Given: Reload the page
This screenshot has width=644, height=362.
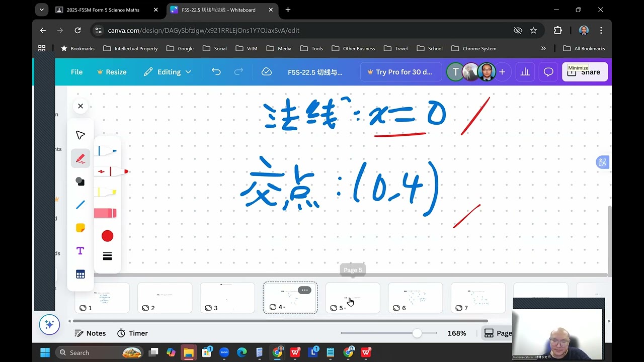Looking at the screenshot, I should [77, 30].
